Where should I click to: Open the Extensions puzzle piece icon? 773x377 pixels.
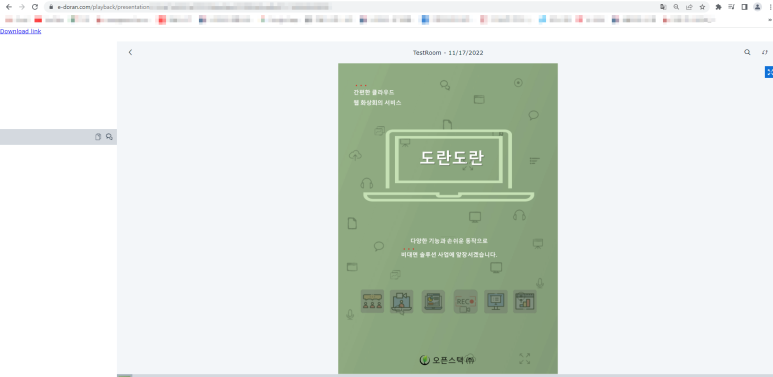[718, 7]
